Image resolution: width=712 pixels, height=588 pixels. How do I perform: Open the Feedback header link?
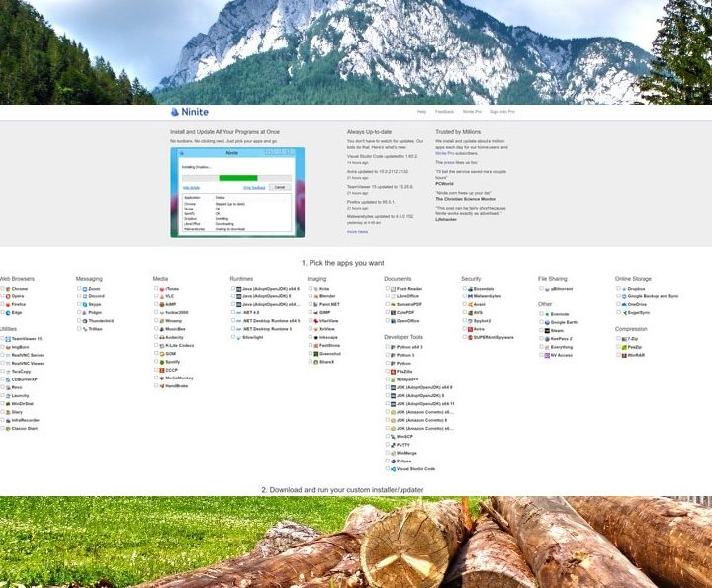click(445, 112)
